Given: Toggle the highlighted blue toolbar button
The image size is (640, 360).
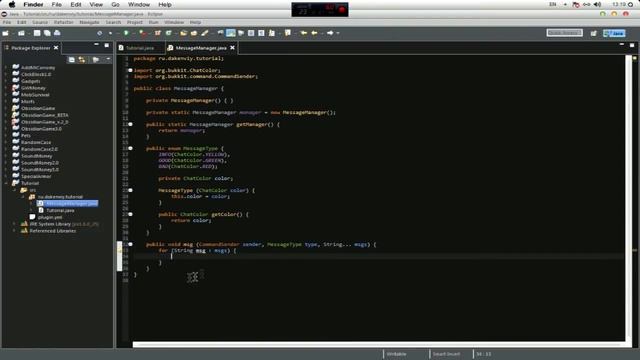Looking at the screenshot, I should point(231,33).
